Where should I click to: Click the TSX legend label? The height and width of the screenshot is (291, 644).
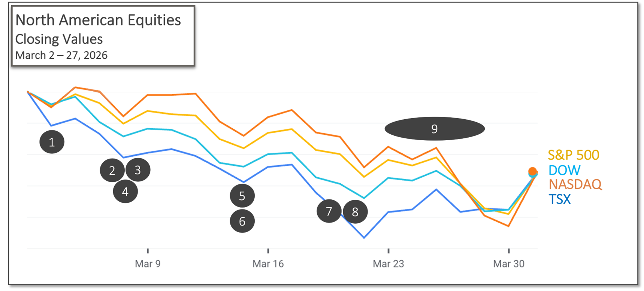click(560, 199)
